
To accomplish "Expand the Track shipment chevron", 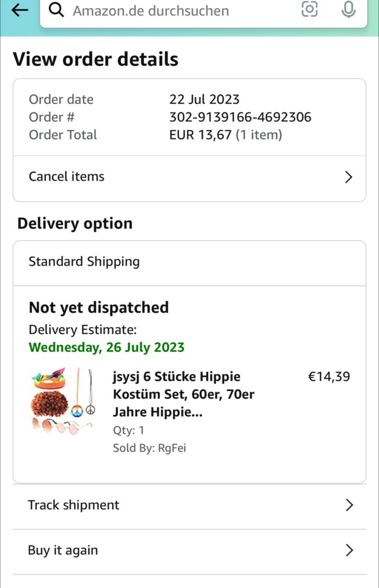I will point(349,505).
